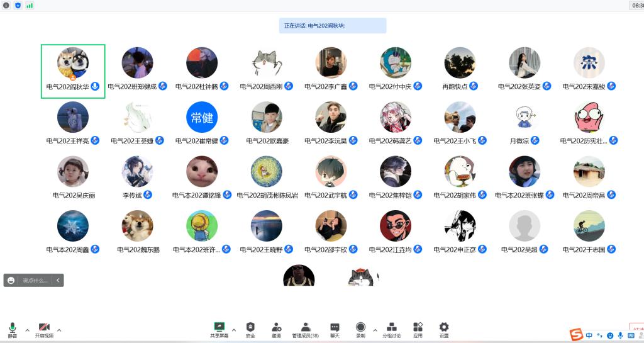The image size is (644, 343).
Task: Check the green network signal icon
Action: click(30, 5)
